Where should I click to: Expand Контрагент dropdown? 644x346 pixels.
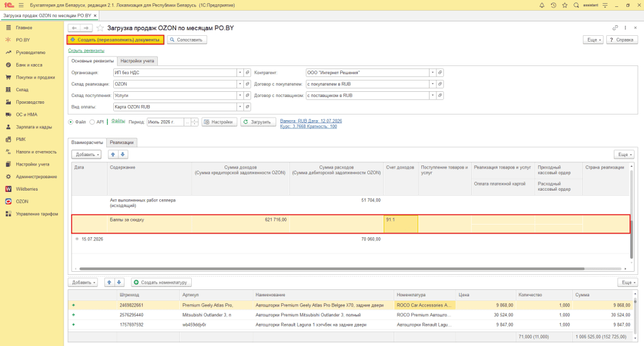pos(433,72)
